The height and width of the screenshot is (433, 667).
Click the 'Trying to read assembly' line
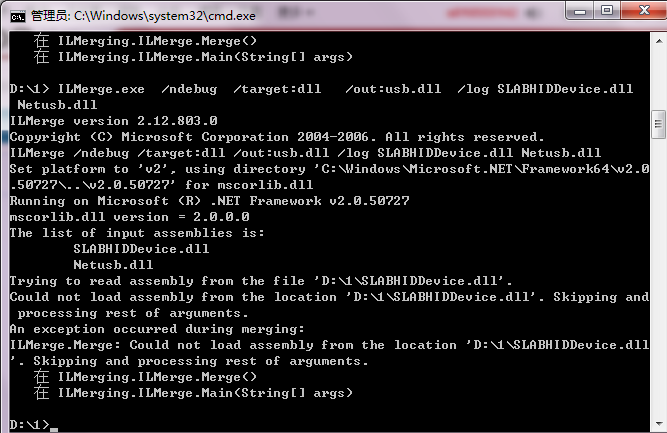coord(261,281)
